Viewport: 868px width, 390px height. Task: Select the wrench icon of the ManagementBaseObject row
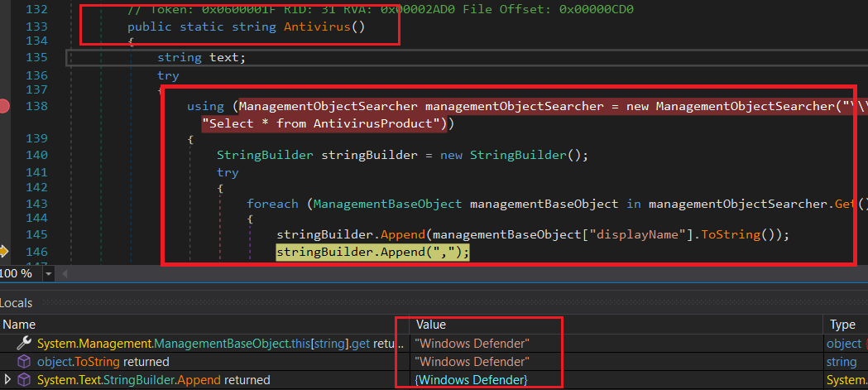(x=24, y=344)
